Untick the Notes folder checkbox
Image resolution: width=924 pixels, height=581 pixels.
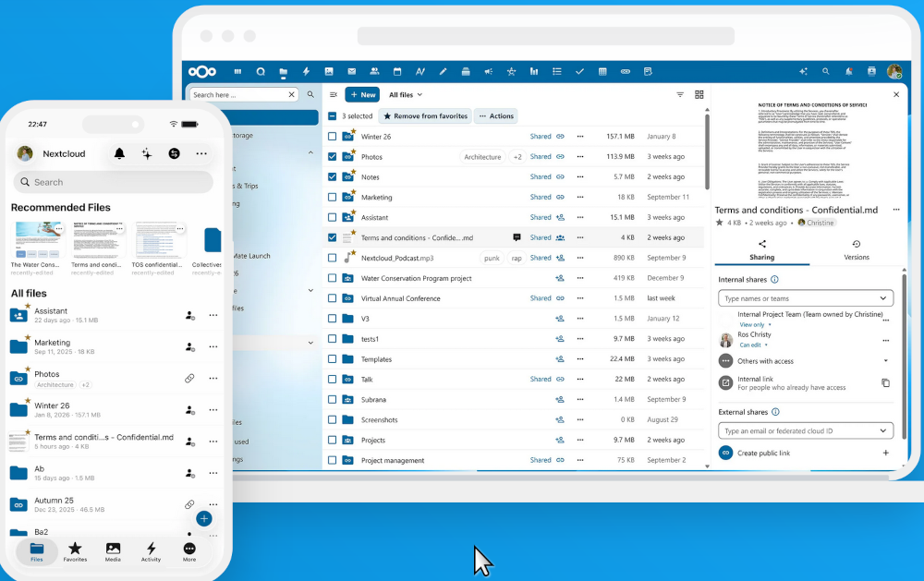333,176
